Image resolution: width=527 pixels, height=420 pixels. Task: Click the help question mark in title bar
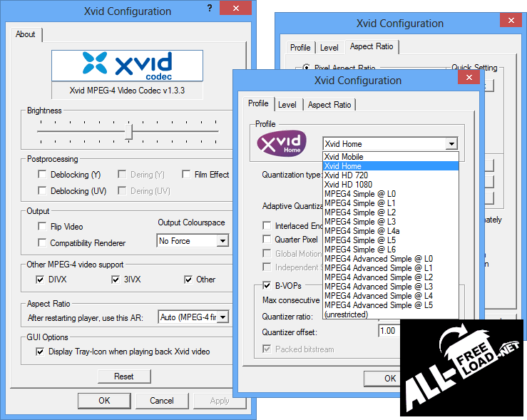point(209,9)
